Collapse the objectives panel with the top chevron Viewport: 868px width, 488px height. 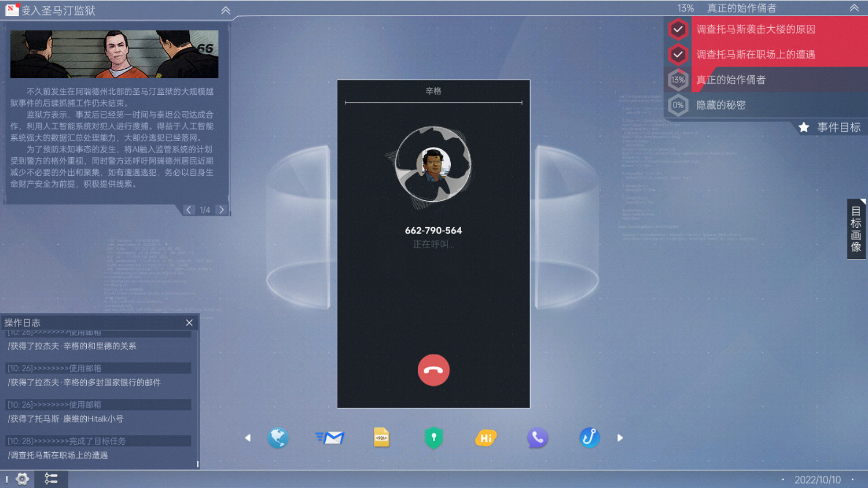[x=854, y=8]
